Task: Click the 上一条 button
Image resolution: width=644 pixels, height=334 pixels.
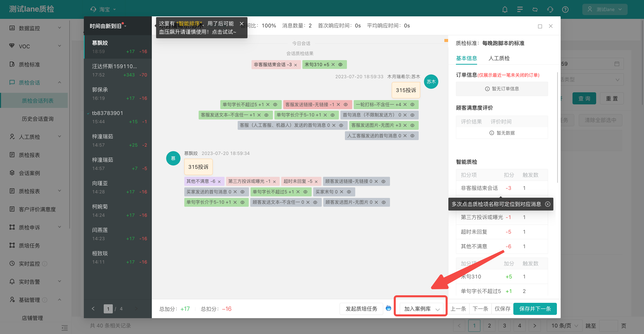Action: pos(458,309)
